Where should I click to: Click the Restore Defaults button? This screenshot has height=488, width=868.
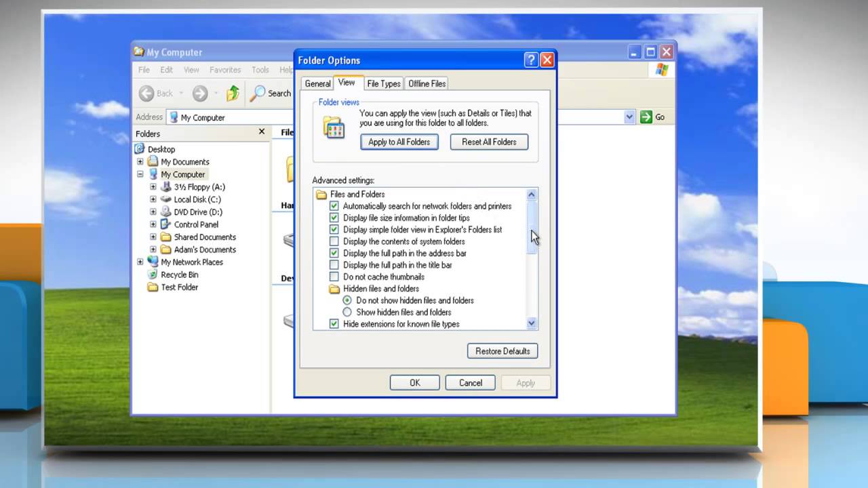point(502,351)
